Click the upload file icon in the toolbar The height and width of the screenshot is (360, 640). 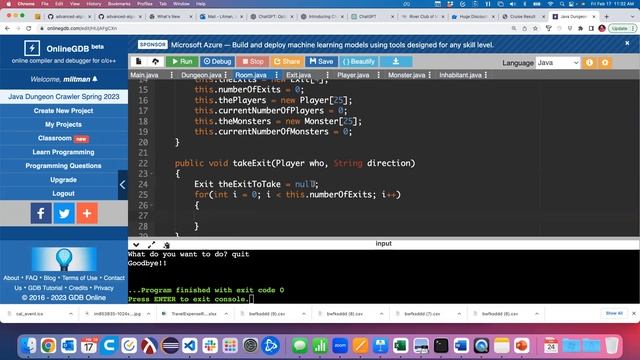(156, 62)
